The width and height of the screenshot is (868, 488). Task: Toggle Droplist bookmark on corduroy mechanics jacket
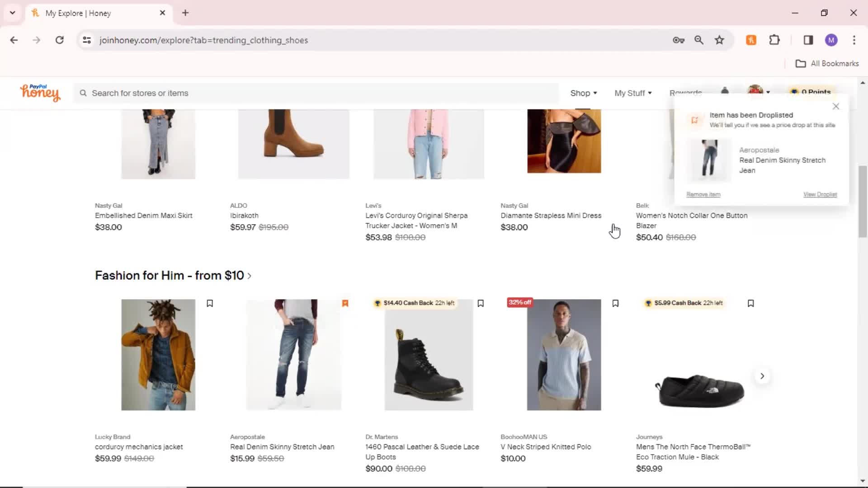[x=210, y=303]
